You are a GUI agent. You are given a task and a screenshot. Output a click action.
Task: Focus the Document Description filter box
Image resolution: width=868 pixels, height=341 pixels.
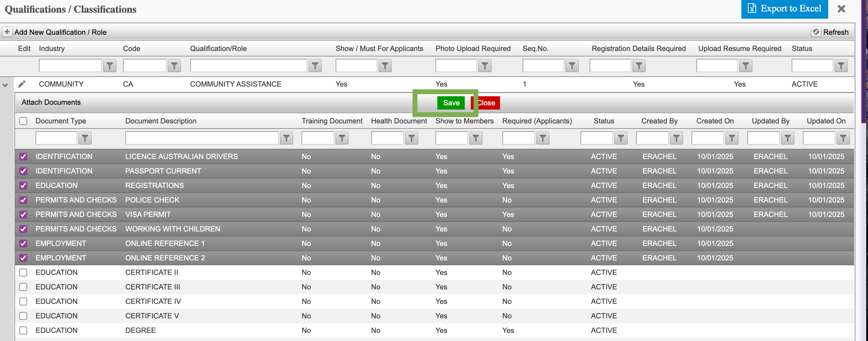click(x=202, y=138)
